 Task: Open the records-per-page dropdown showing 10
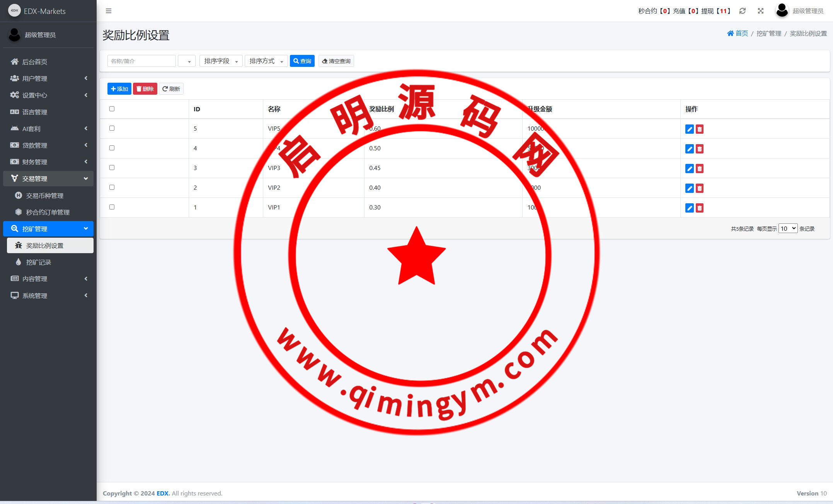[x=787, y=228]
